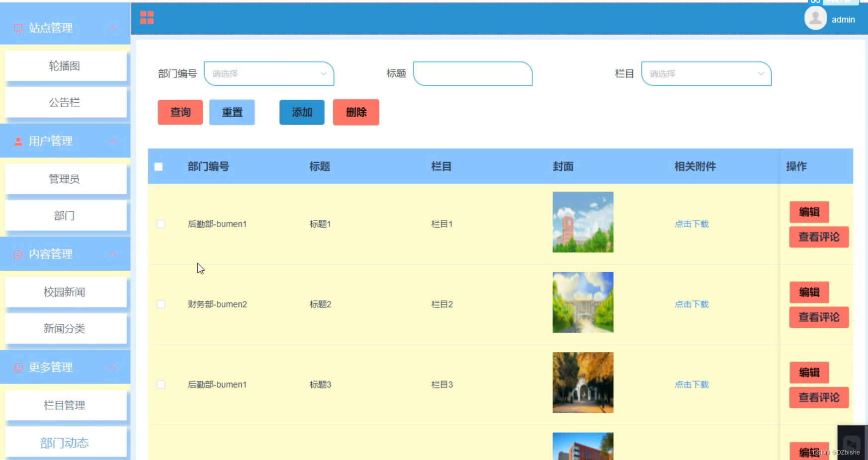Viewport: 868px width, 460px height.
Task: Click the cover thumbnail for 标题3
Action: [583, 383]
